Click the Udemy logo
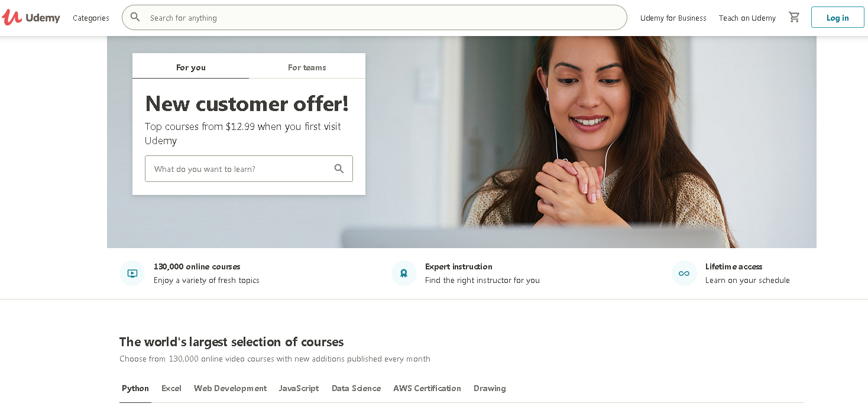Viewport: 868px width, 410px height. [31, 18]
